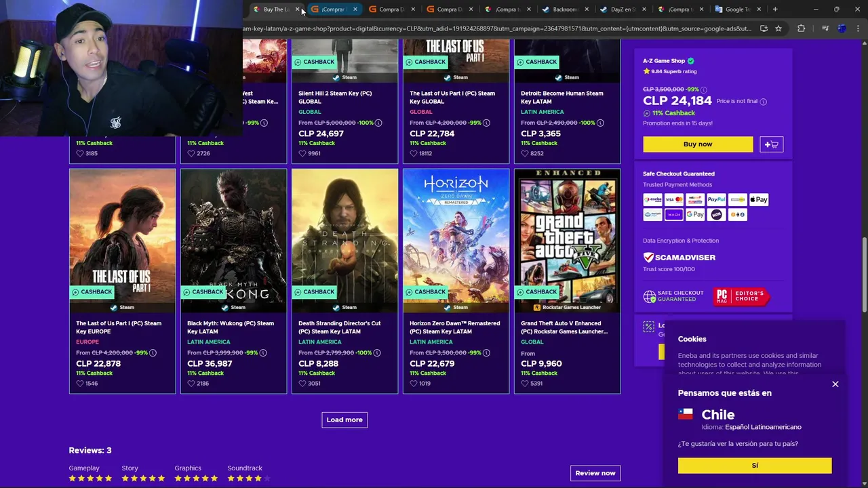Image resolution: width=868 pixels, height=488 pixels.
Task: Click the heart icon showing 2726
Action: 191,154
